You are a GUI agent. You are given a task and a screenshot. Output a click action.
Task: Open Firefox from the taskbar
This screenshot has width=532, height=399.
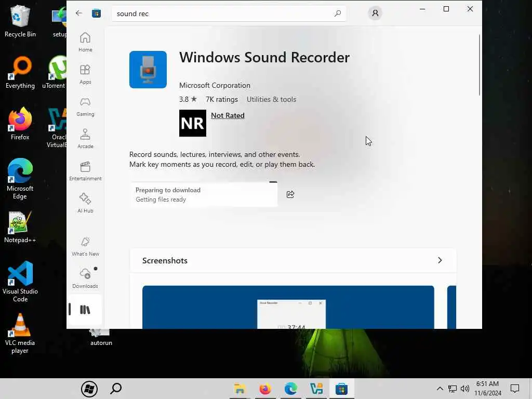point(265,389)
